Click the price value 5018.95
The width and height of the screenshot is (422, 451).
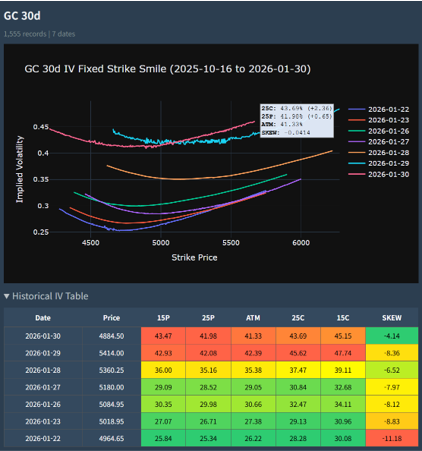pos(111,421)
